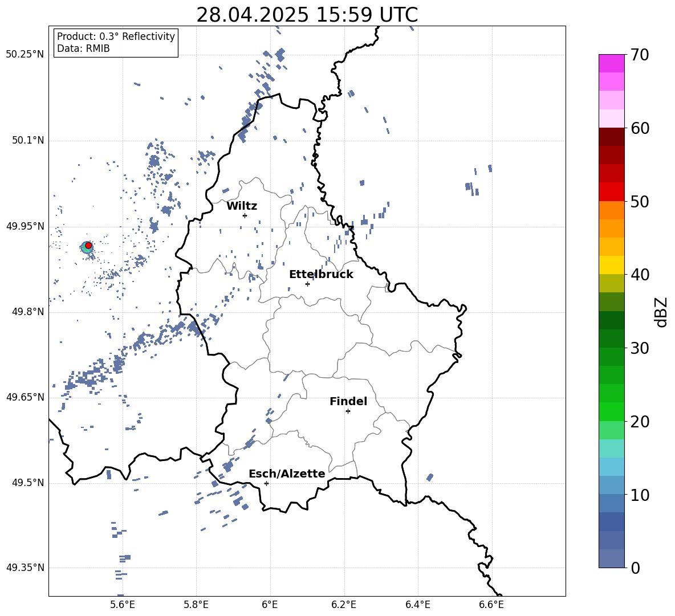Viewport: 675px width, 616px height.
Task: Click the magenta top segment of the colorbar
Action: 611,63
